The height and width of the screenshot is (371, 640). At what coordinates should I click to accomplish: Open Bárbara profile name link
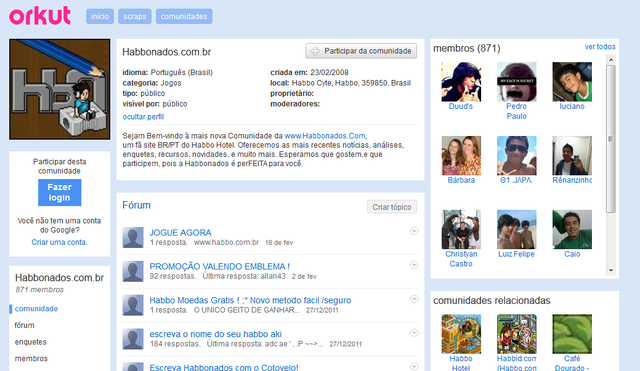coord(461,180)
